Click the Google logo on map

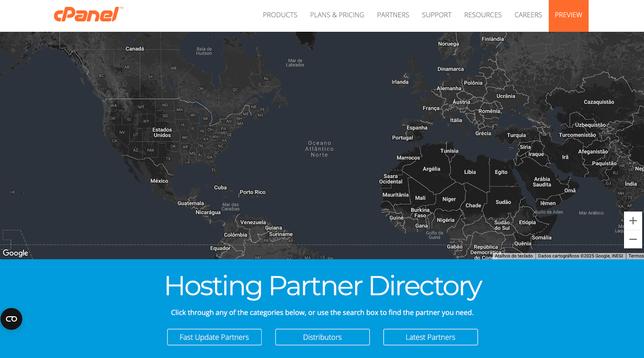pyautogui.click(x=15, y=253)
